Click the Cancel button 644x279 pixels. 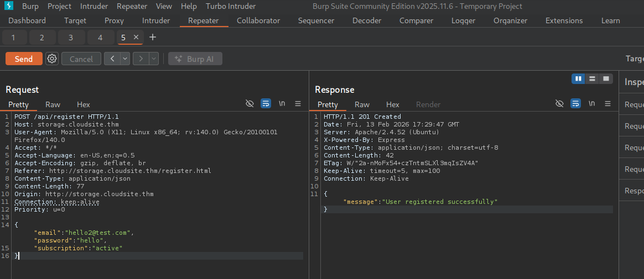pyautogui.click(x=81, y=59)
